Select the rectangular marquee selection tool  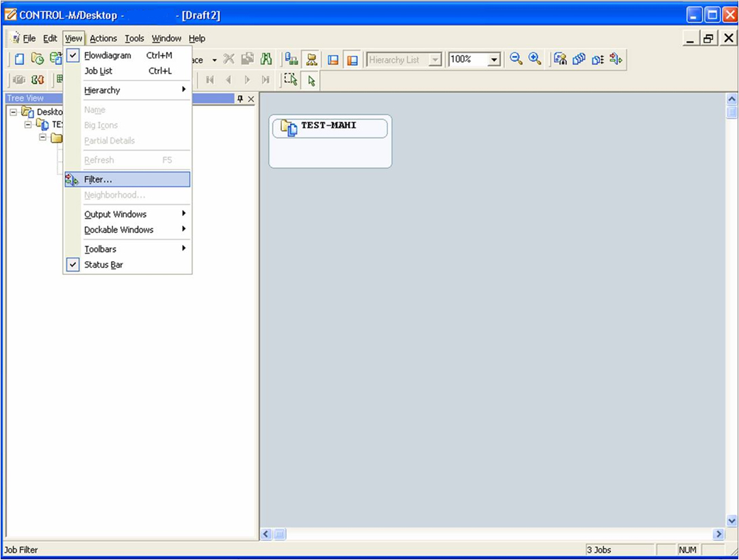[x=291, y=79]
